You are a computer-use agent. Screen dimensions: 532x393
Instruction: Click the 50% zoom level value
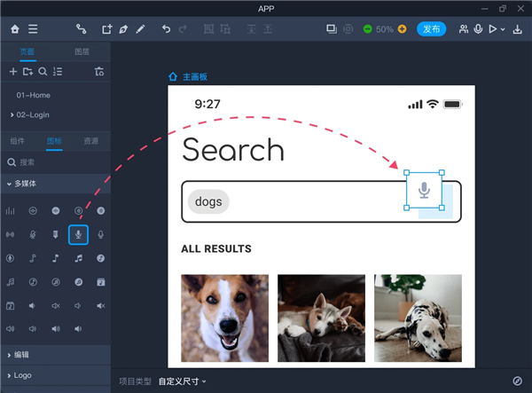click(x=385, y=29)
